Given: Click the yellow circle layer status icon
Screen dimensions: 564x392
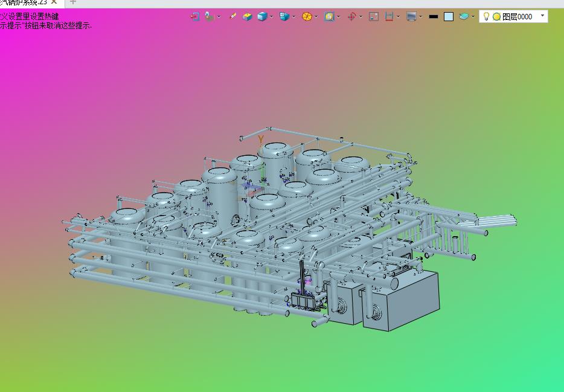Looking at the screenshot, I should click(497, 17).
